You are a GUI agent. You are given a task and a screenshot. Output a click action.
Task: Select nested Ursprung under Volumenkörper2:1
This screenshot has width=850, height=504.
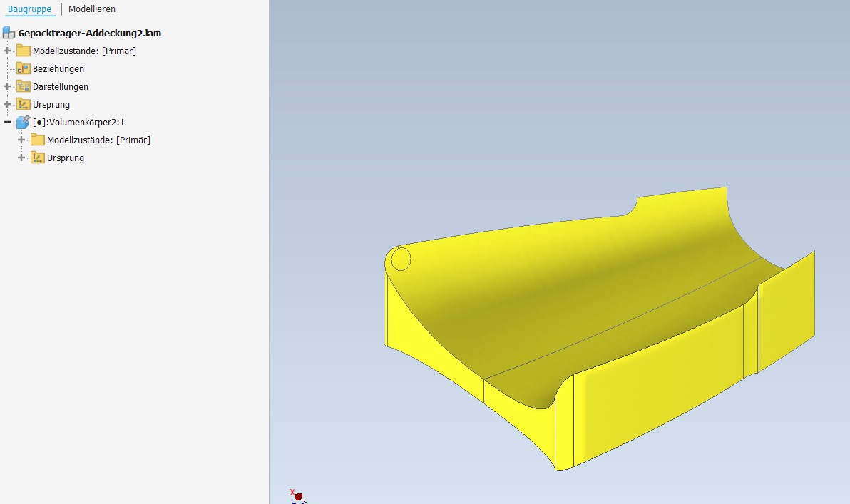[66, 158]
